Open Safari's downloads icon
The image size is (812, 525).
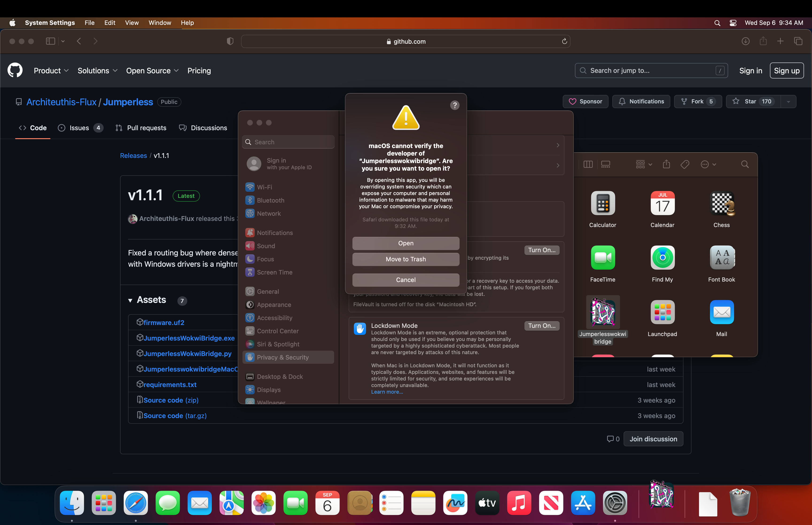(x=745, y=41)
